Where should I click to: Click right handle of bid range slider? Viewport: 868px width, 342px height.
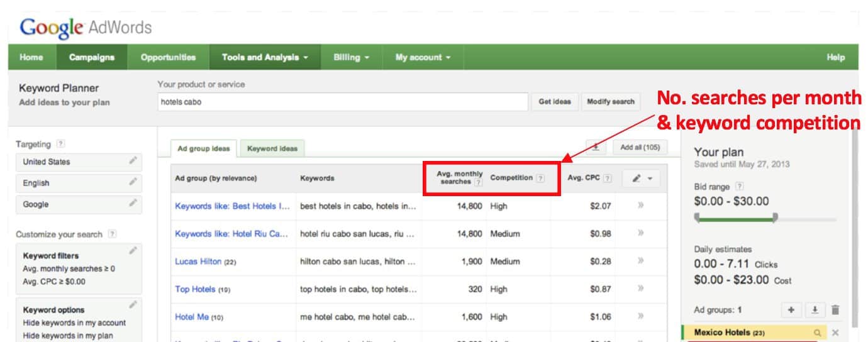pos(775,217)
